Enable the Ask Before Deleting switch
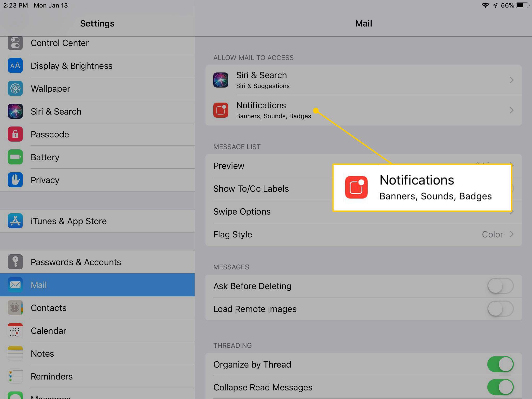This screenshot has height=399, width=532. [x=500, y=286]
